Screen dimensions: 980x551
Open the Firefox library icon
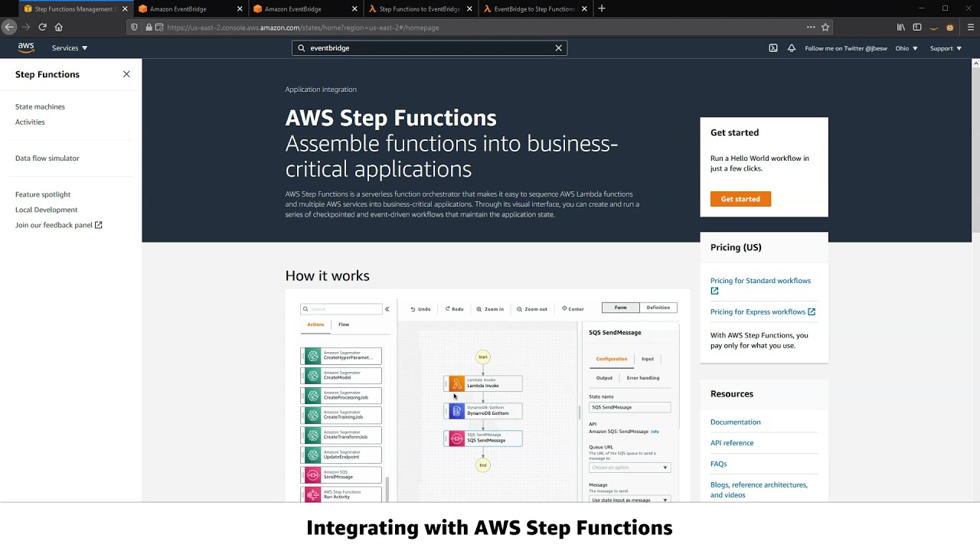click(x=901, y=27)
